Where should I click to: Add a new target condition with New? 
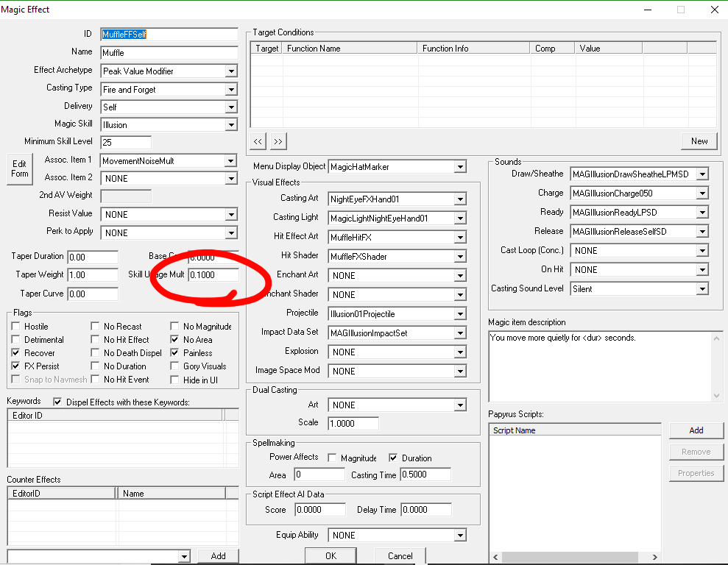pyautogui.click(x=699, y=141)
